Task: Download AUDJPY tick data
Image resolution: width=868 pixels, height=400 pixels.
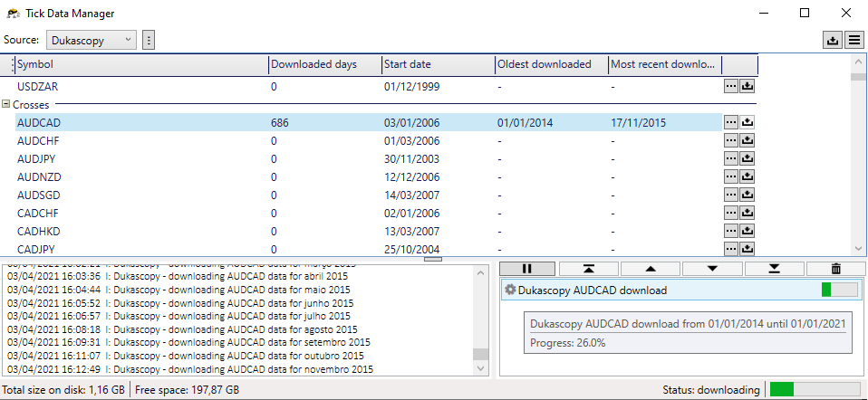Action: [x=747, y=158]
